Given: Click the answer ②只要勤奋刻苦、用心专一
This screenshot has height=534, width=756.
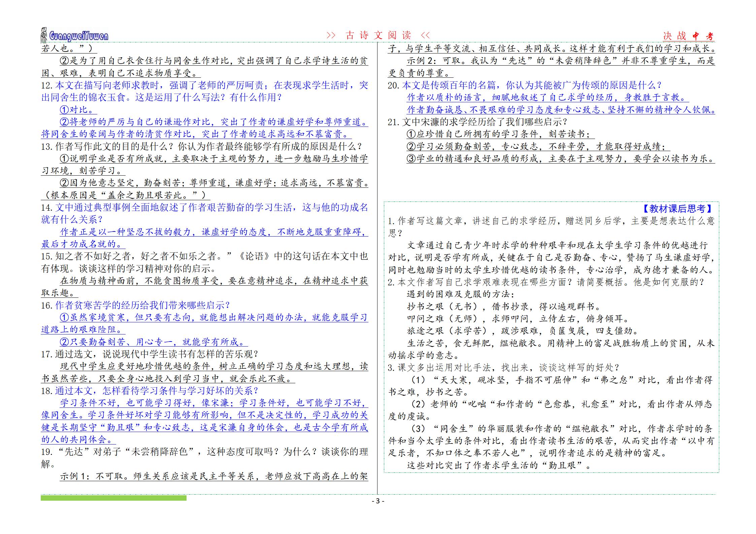Looking at the screenshot, I should click(x=154, y=342).
